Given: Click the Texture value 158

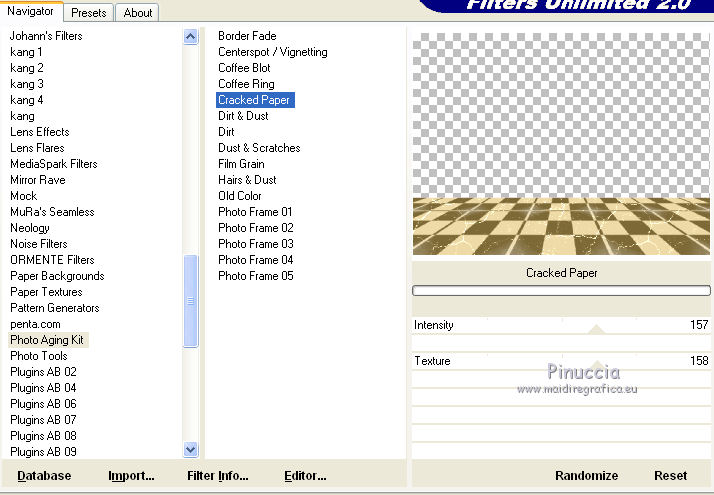Looking at the screenshot, I should coord(699,361).
